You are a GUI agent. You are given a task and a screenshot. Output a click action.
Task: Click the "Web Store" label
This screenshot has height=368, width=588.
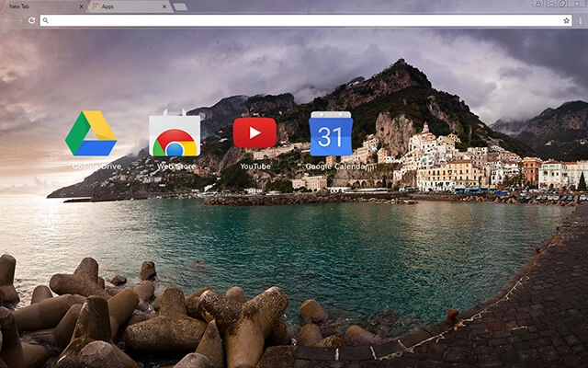(x=176, y=167)
